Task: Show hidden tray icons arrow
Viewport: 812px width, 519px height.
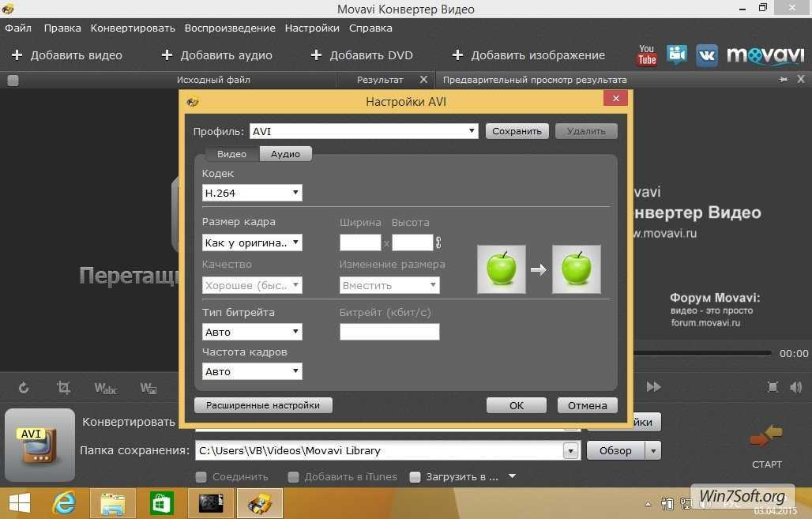Action: pyautogui.click(x=648, y=504)
